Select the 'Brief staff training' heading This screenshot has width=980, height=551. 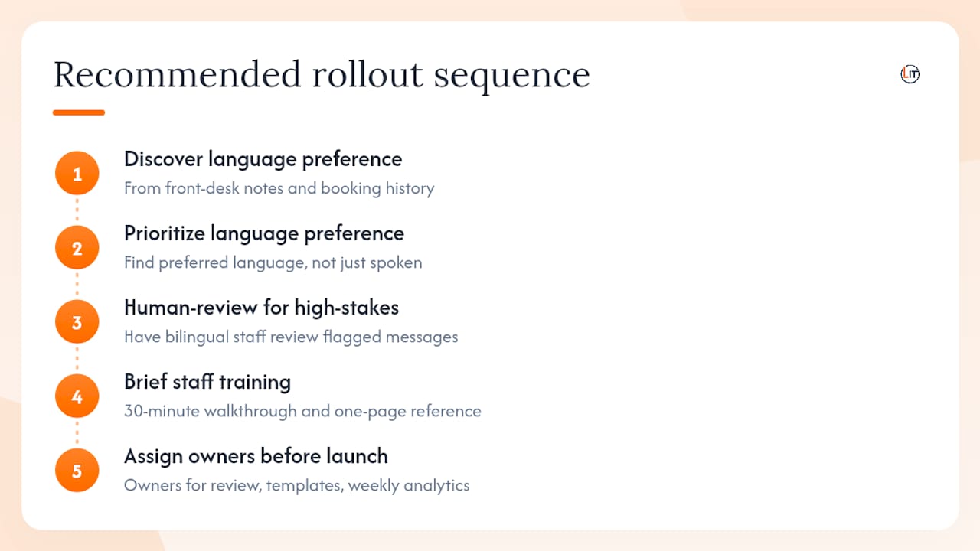pyautogui.click(x=207, y=382)
